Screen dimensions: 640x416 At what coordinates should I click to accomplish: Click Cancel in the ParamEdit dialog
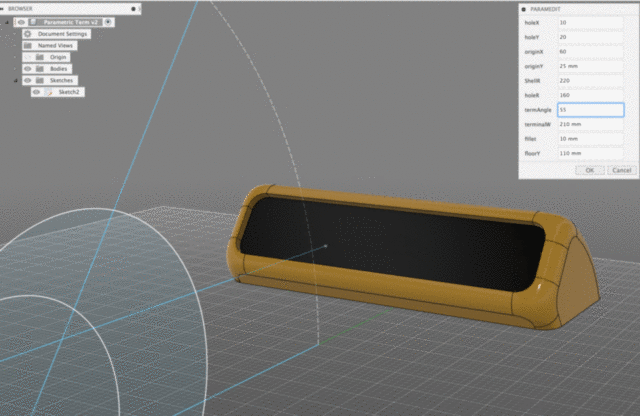pos(622,170)
